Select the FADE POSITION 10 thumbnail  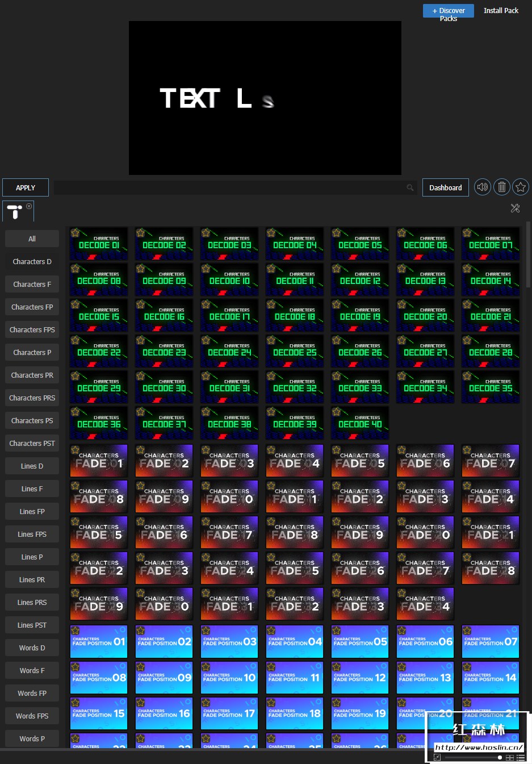click(x=229, y=677)
